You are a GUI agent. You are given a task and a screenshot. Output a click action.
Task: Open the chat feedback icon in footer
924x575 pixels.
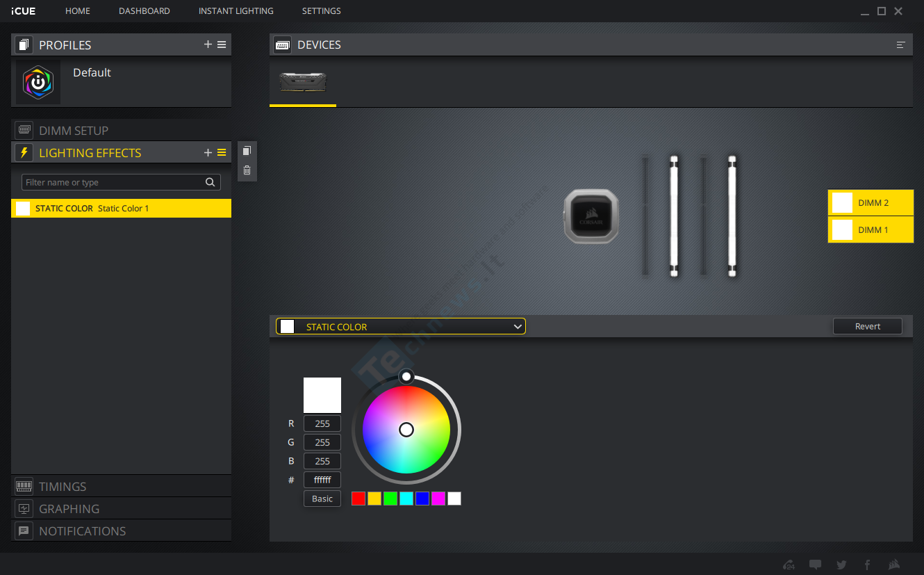[x=816, y=565]
